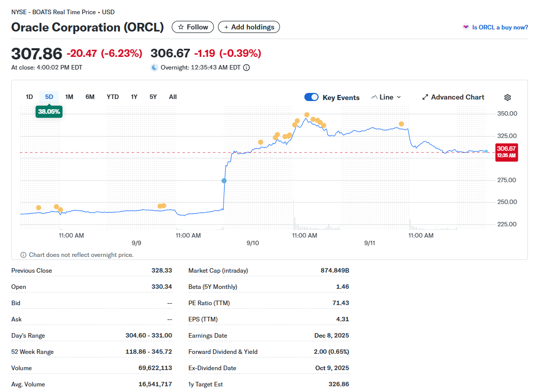Click info icon beside chart overnight note
Viewport: 533px width, 392px height.
[23, 255]
